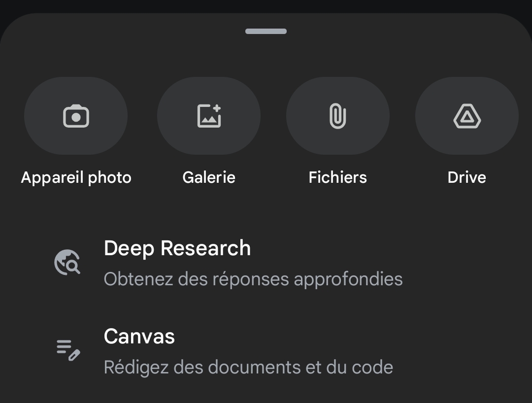The width and height of the screenshot is (532, 403).
Task: Click "Obtenez des réponses approfondies" subtitle
Action: click(x=253, y=279)
